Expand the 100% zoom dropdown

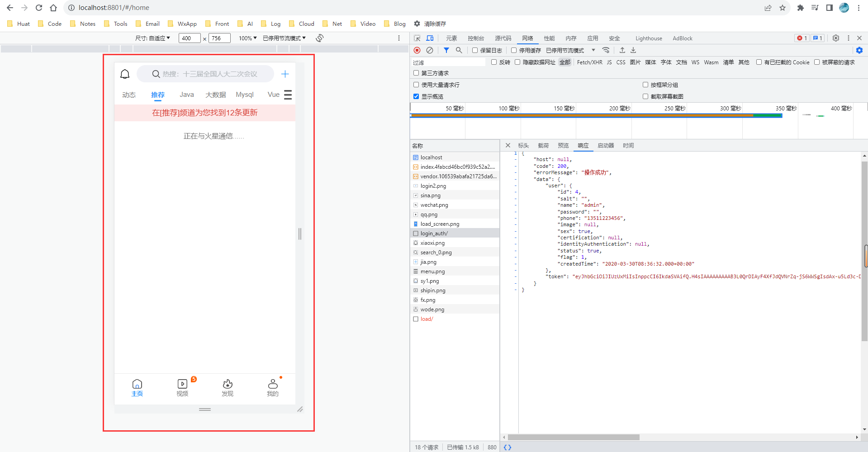pyautogui.click(x=247, y=38)
